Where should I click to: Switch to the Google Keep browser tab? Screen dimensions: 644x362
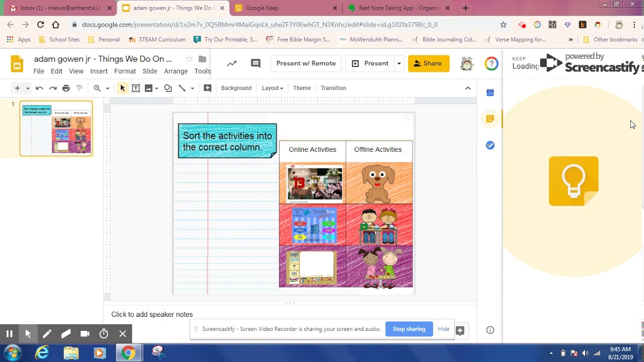click(286, 8)
